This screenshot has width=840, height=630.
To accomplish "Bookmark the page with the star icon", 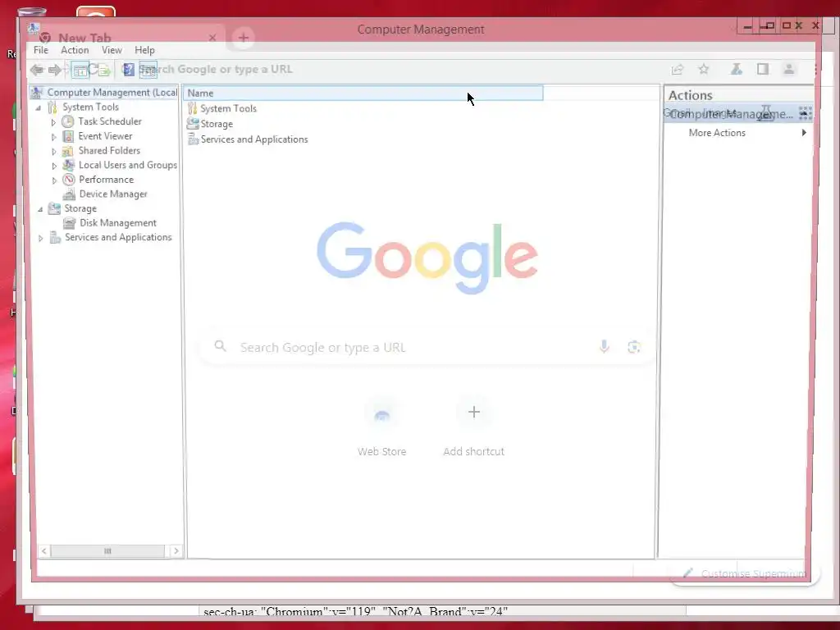I will pos(703,69).
